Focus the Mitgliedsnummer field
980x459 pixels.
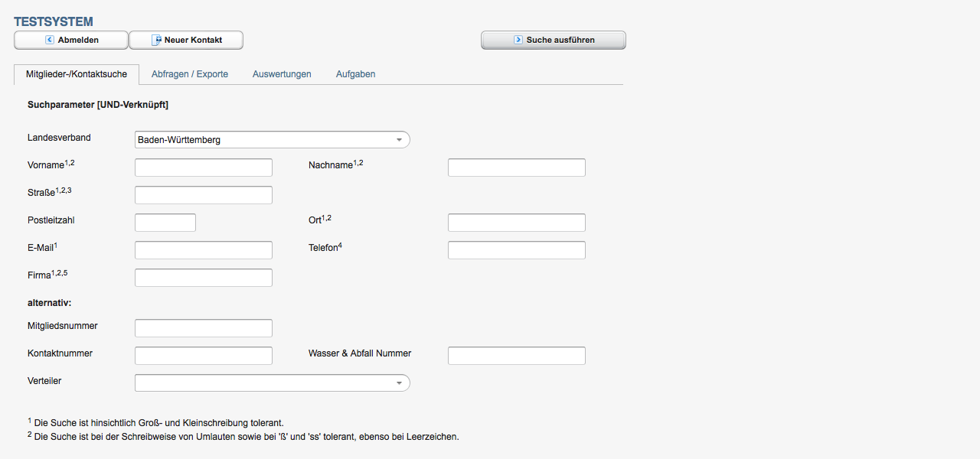204,328
